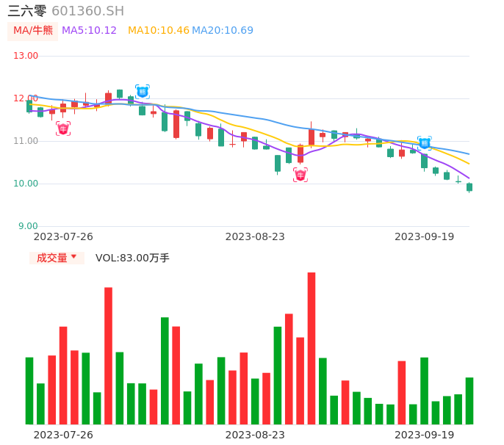Image resolution: width=504 pixels, height=445 pixels.
Task: Click the 2023-09-19 date label under volume chart
Action: click(x=424, y=435)
